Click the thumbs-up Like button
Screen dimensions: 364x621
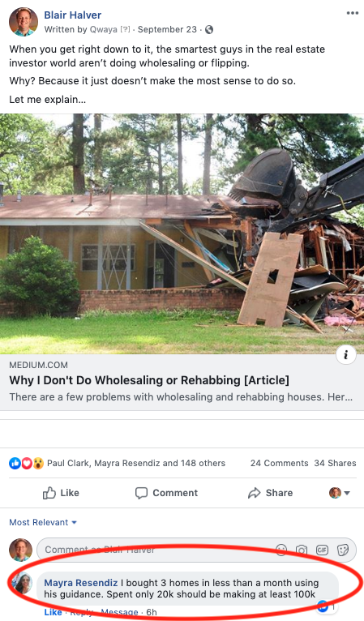coord(61,493)
